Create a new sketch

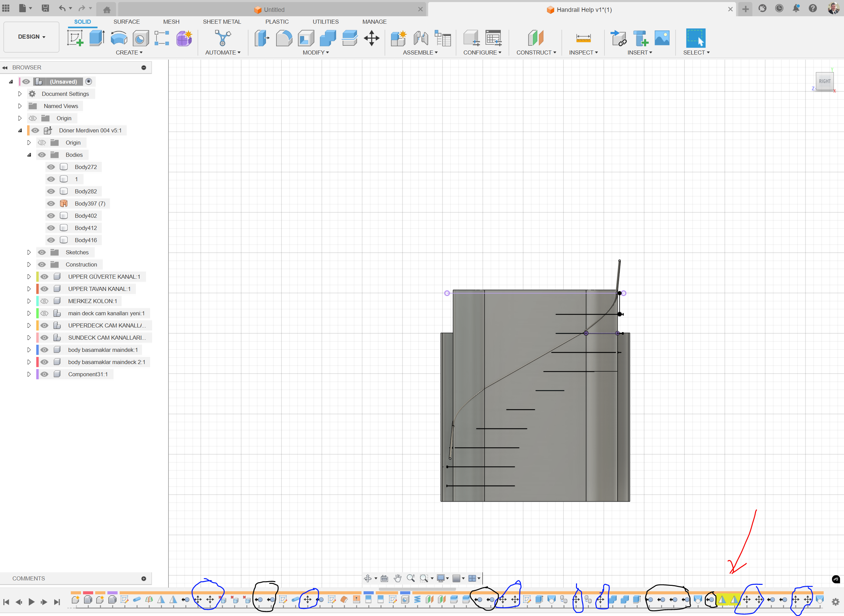pyautogui.click(x=75, y=38)
